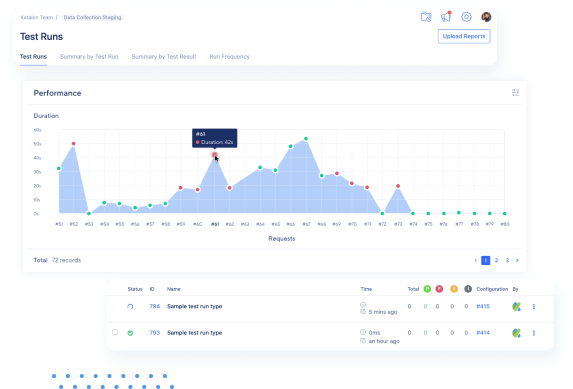Click 'Sample test run type' in row 793
Screen dimensions: 573x389
pyautogui.click(x=194, y=333)
